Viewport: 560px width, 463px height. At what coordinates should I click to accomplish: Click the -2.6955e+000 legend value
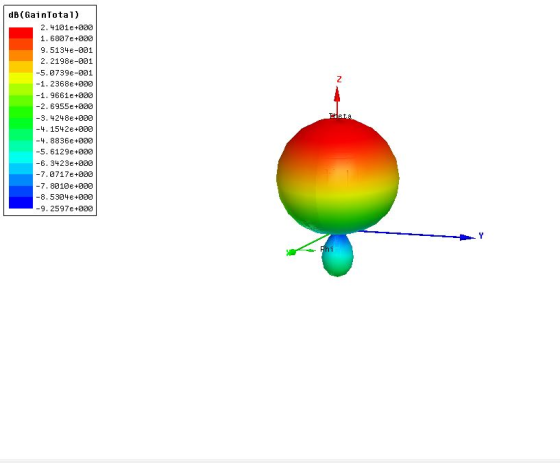click(x=65, y=106)
